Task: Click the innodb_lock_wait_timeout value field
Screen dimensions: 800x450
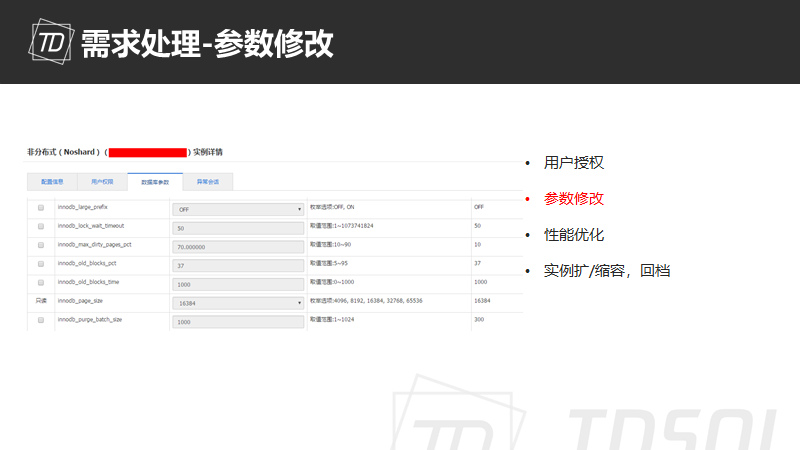Action: coord(238,228)
